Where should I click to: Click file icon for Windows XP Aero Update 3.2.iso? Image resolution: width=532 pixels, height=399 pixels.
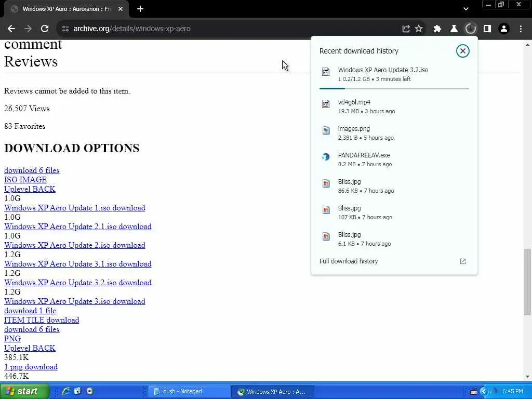(x=326, y=72)
